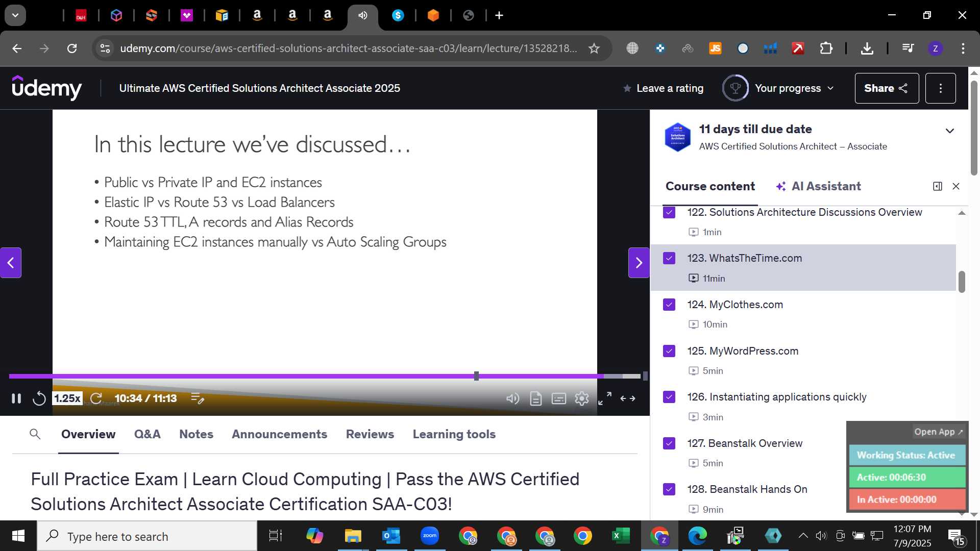Open tab search dropdown in Chrome
Viewport: 980px width, 551px height.
(x=15, y=15)
